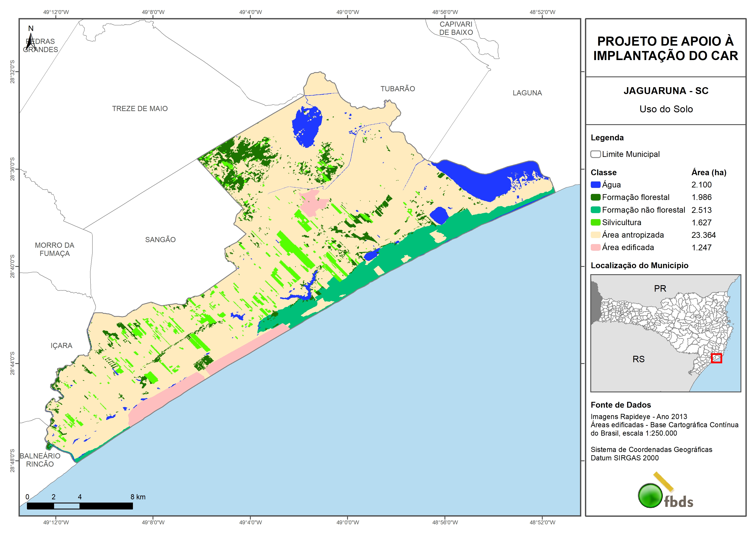
Task: Click the Formação florestal dark green swatch
Action: click(595, 197)
